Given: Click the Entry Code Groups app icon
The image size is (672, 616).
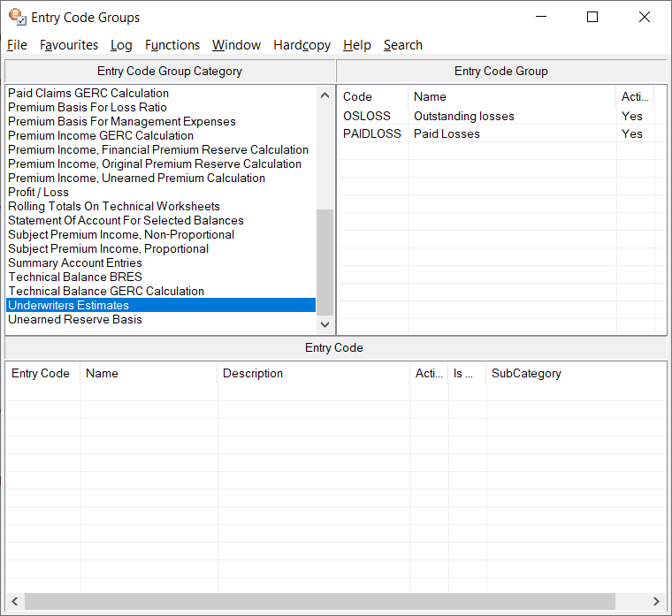Looking at the screenshot, I should coord(16,17).
